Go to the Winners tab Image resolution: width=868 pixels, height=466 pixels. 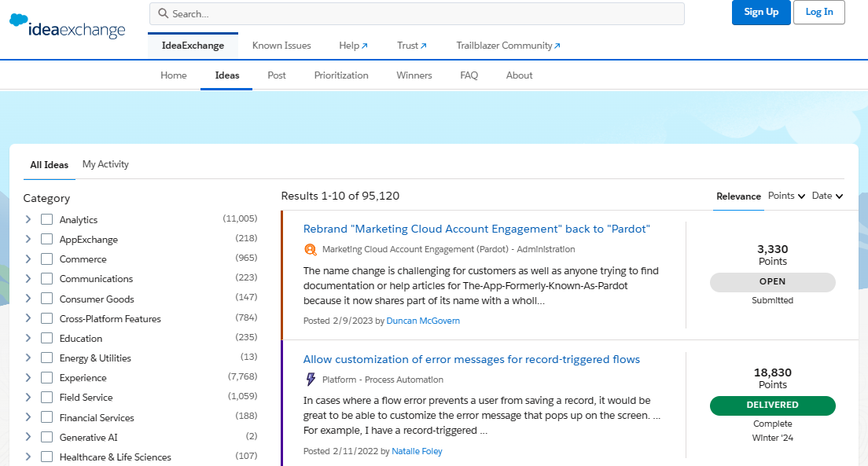[414, 75]
